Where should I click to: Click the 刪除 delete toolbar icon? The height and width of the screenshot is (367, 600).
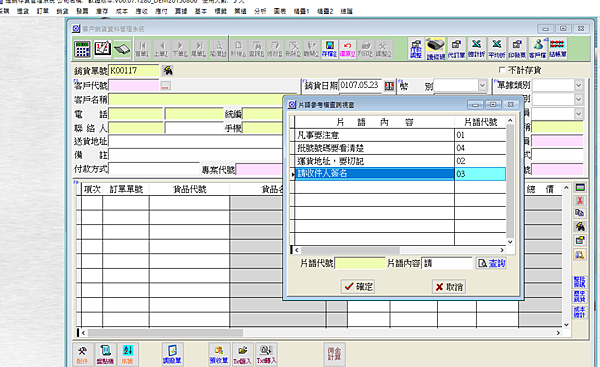click(x=293, y=49)
